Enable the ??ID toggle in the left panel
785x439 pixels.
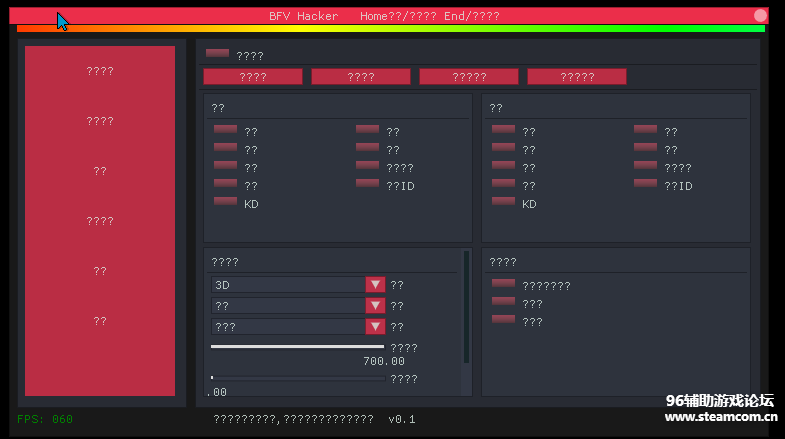[x=367, y=184]
